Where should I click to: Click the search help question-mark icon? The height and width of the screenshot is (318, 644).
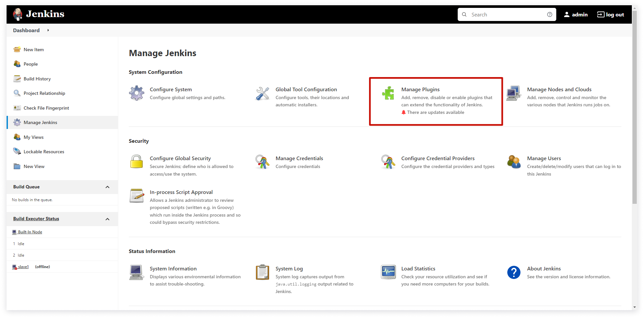(x=549, y=14)
